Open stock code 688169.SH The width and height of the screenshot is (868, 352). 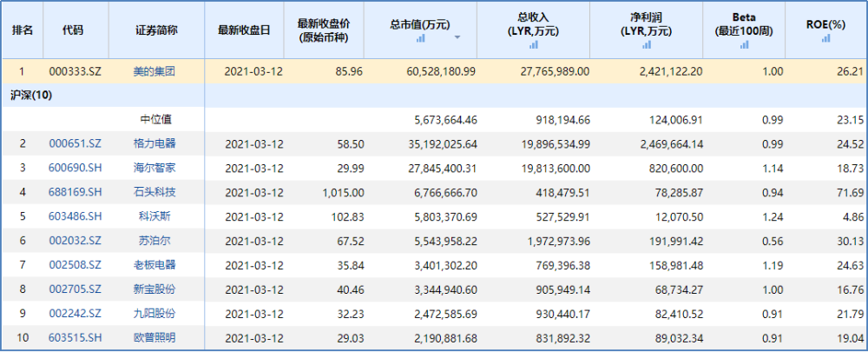[x=76, y=192]
